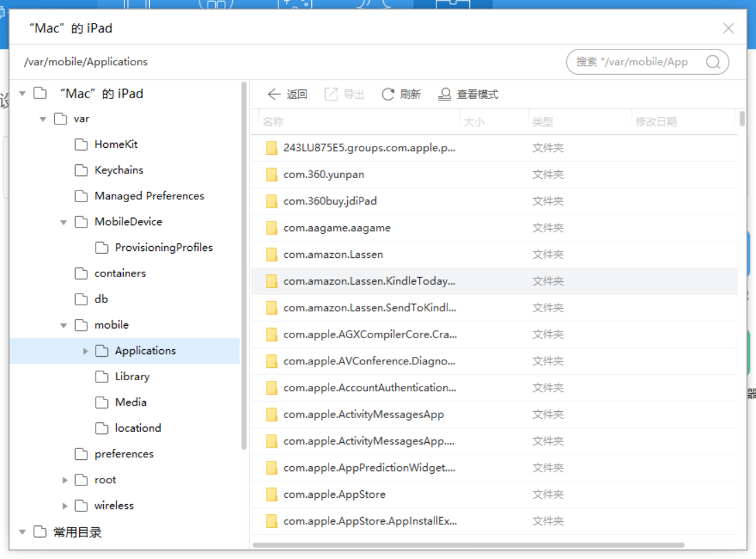This screenshot has height=559, width=756.
Task: Select com.amazon.Lassen.SendToKindl... row
Action: 494,308
